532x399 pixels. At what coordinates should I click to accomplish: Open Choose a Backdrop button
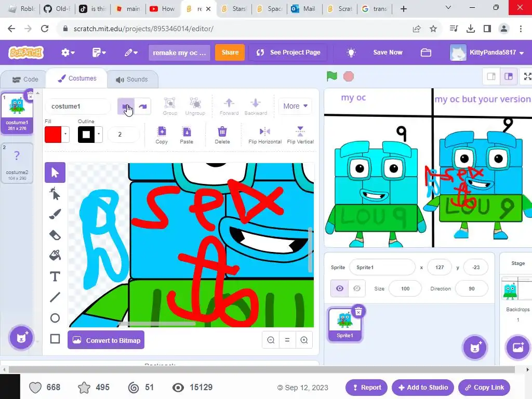coord(518,348)
